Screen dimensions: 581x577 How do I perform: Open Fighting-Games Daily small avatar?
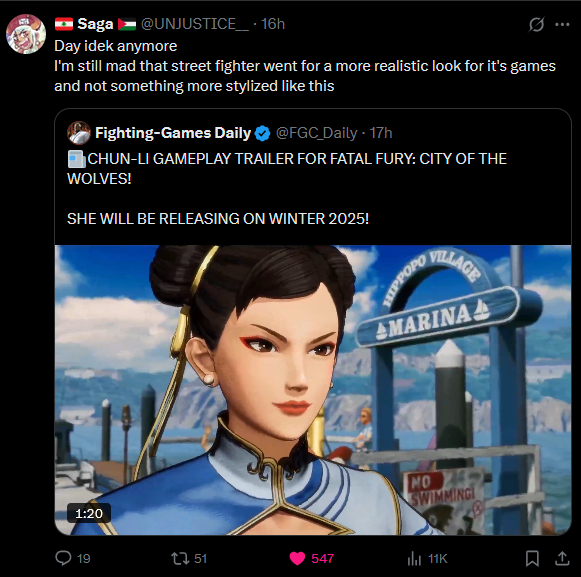[x=79, y=133]
